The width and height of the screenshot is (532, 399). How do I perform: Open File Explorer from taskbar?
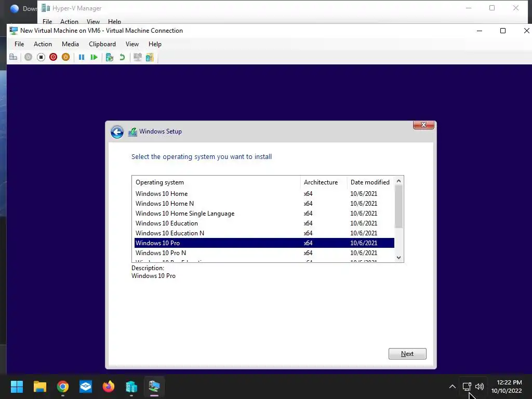click(x=39, y=387)
